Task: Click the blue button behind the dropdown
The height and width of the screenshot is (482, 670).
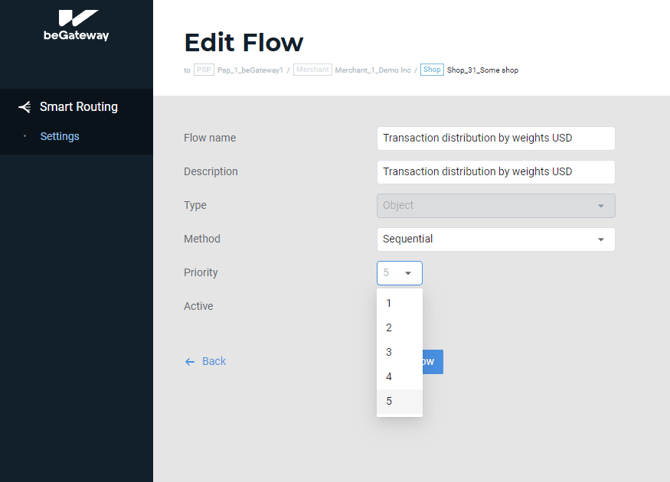Action: [x=433, y=362]
